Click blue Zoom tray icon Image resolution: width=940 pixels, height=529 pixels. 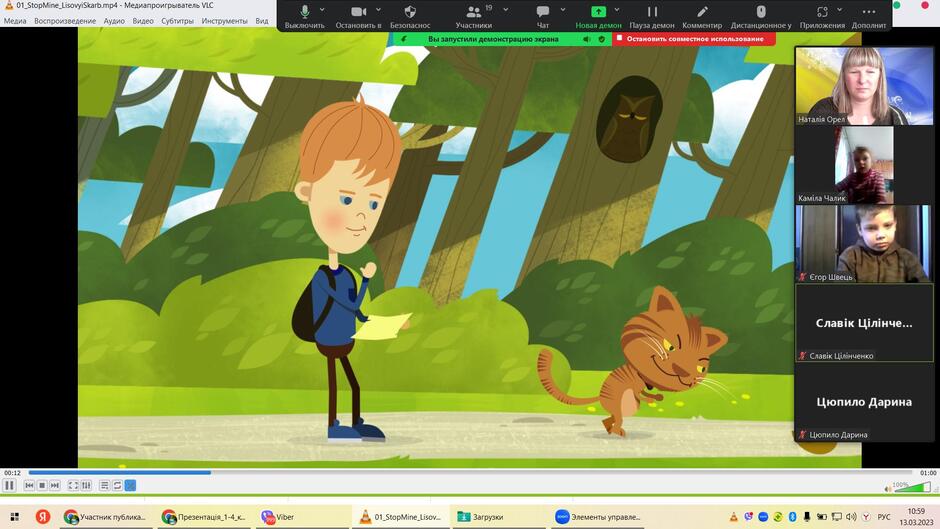[x=763, y=516]
